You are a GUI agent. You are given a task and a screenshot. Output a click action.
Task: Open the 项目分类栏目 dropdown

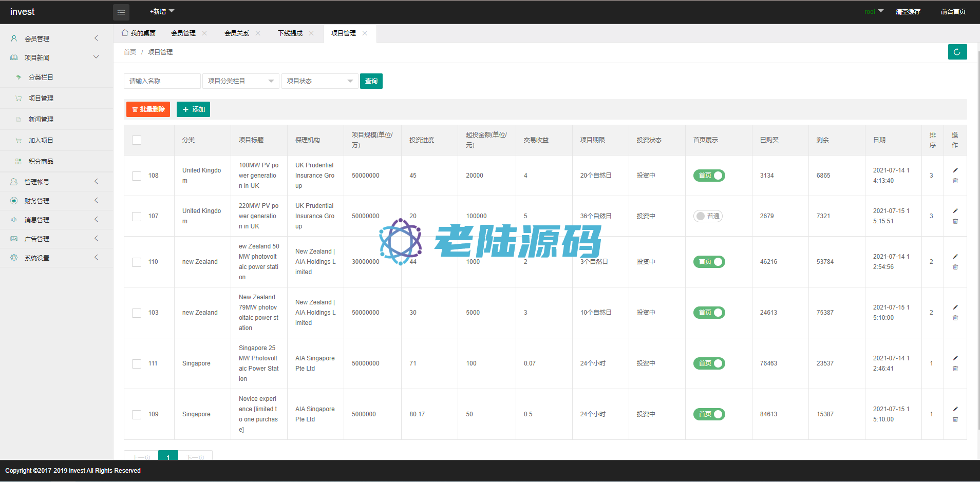pyautogui.click(x=240, y=81)
